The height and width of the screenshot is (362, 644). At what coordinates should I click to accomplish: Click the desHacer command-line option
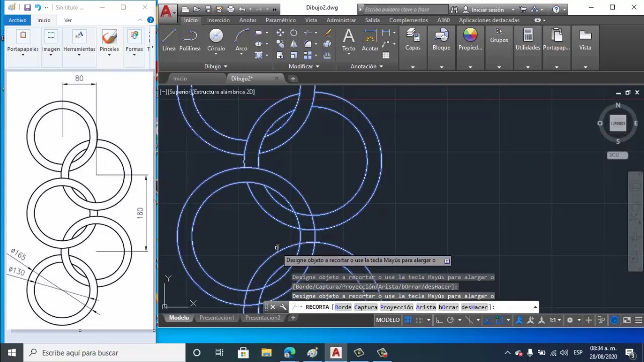coord(474,307)
